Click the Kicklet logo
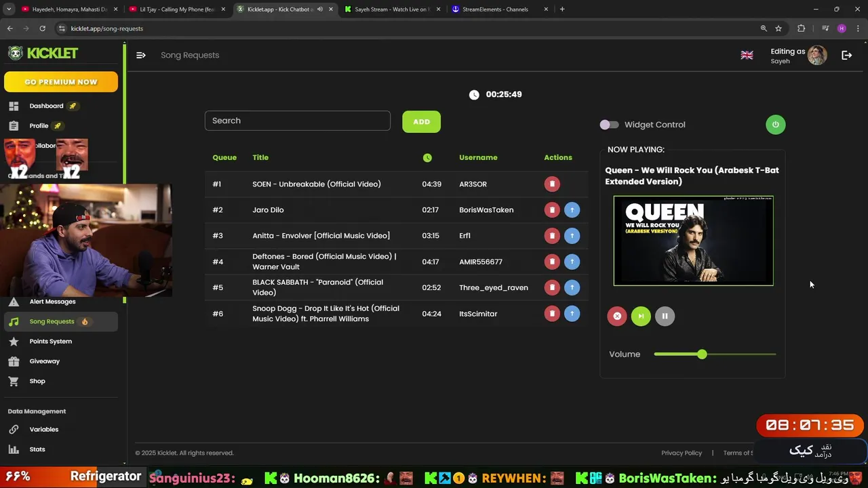 (43, 53)
